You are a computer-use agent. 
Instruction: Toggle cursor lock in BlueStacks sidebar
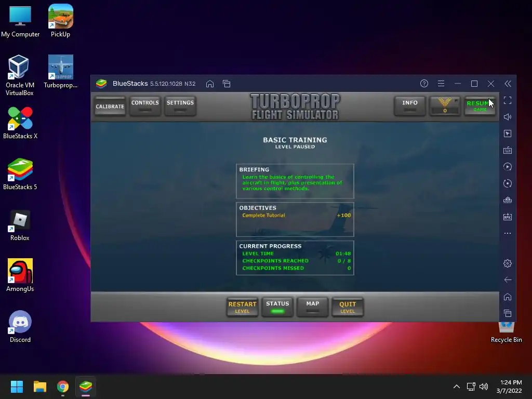click(507, 134)
